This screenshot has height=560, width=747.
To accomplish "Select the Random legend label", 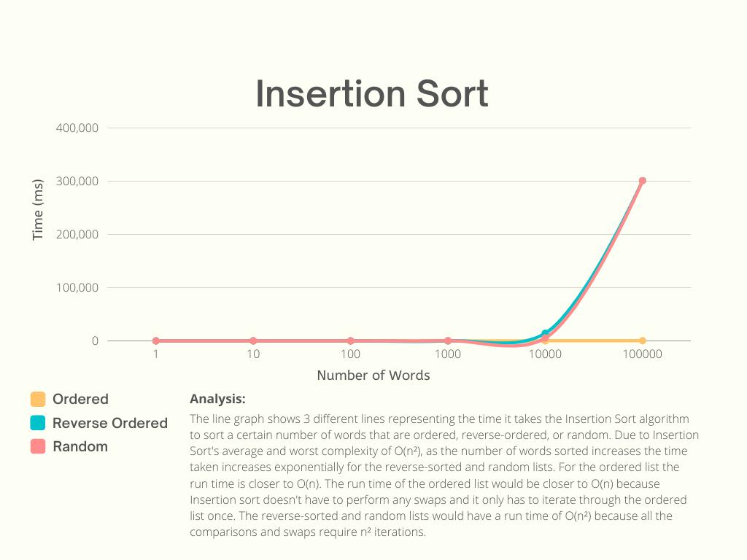I will click(80, 447).
